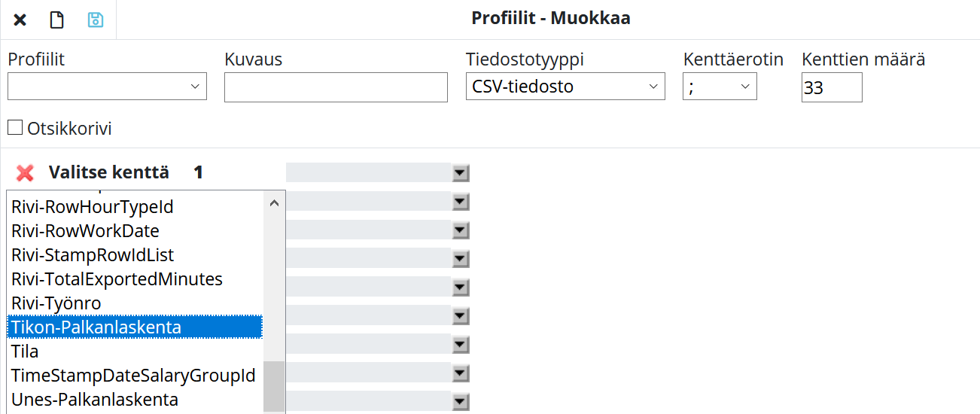
Task: Expand the Kenttäerotin separator dropdown
Action: (x=720, y=87)
